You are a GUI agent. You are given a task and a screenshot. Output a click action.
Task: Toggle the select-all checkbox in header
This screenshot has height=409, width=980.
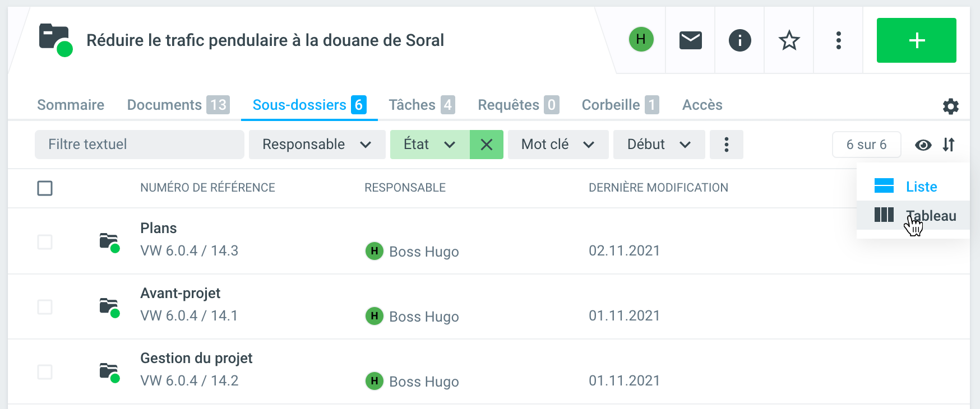[x=45, y=188]
